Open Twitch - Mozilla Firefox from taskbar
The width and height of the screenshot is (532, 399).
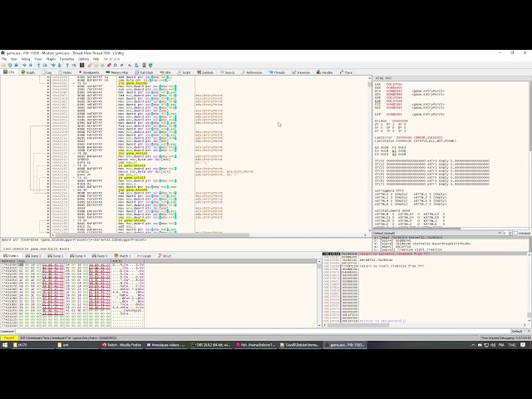pyautogui.click(x=121, y=345)
